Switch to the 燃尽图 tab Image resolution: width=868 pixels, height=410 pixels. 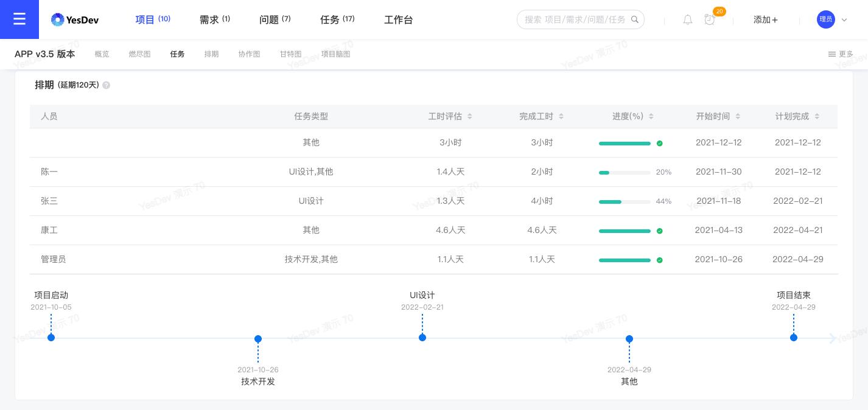pyautogui.click(x=139, y=54)
